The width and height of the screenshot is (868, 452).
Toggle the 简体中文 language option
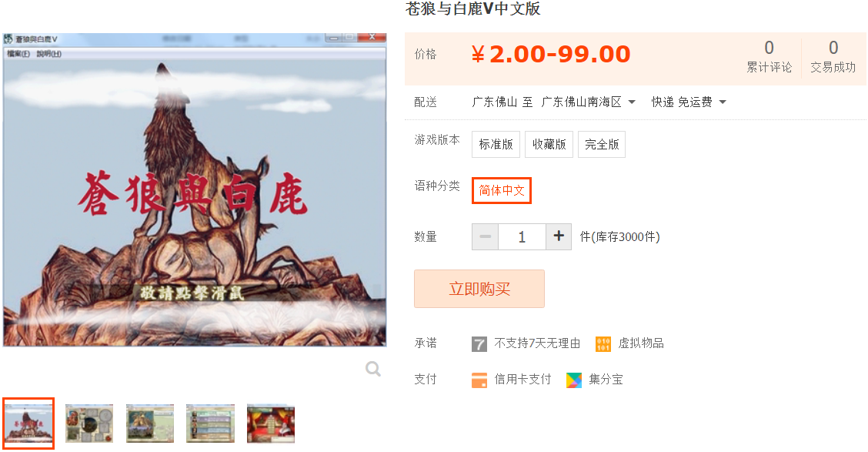[x=502, y=190]
